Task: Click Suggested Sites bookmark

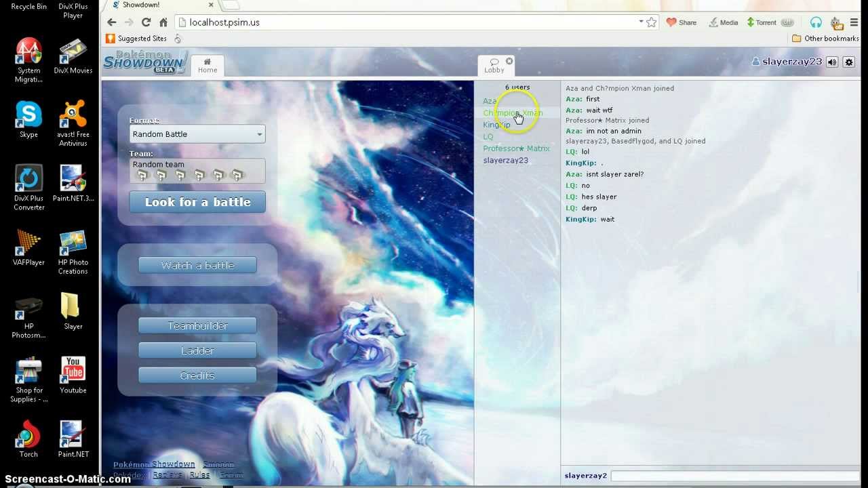Action: pos(136,39)
